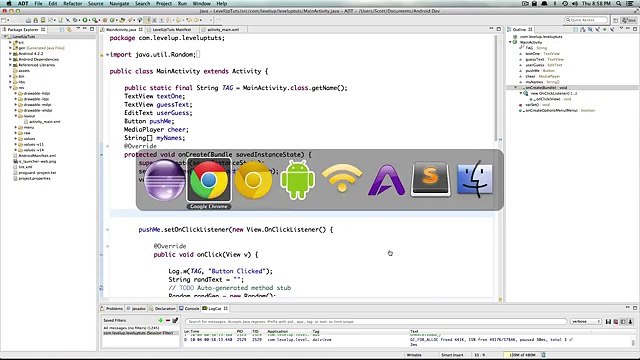This screenshot has width=640, height=360.
Task: Toggle Hide Local Types in Outline toolbar
Action: [612, 29]
